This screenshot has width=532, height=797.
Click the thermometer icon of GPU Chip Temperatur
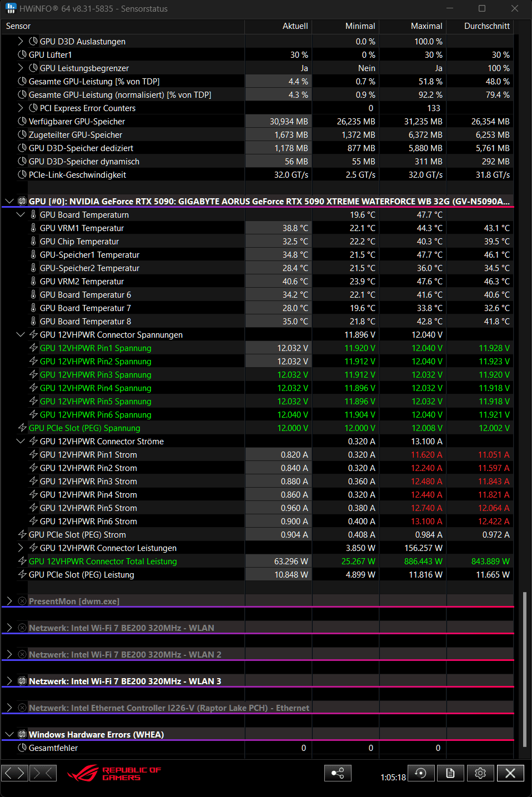coord(33,242)
